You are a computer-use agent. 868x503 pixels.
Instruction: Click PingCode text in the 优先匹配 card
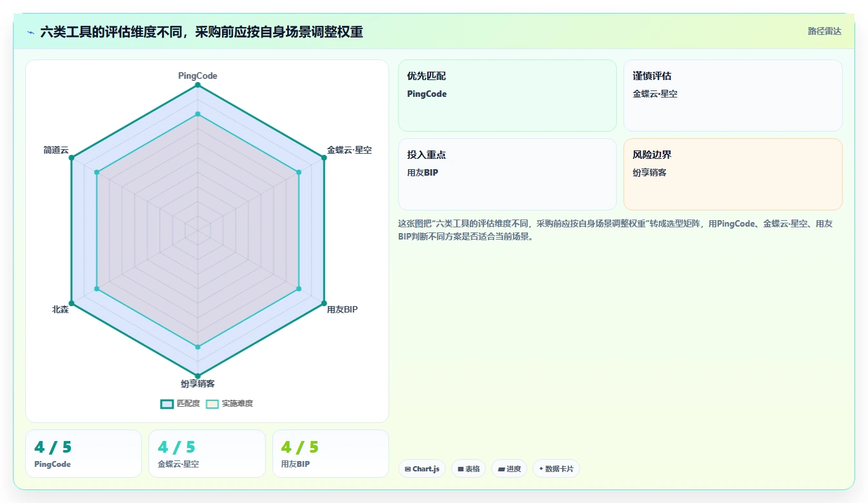[427, 94]
